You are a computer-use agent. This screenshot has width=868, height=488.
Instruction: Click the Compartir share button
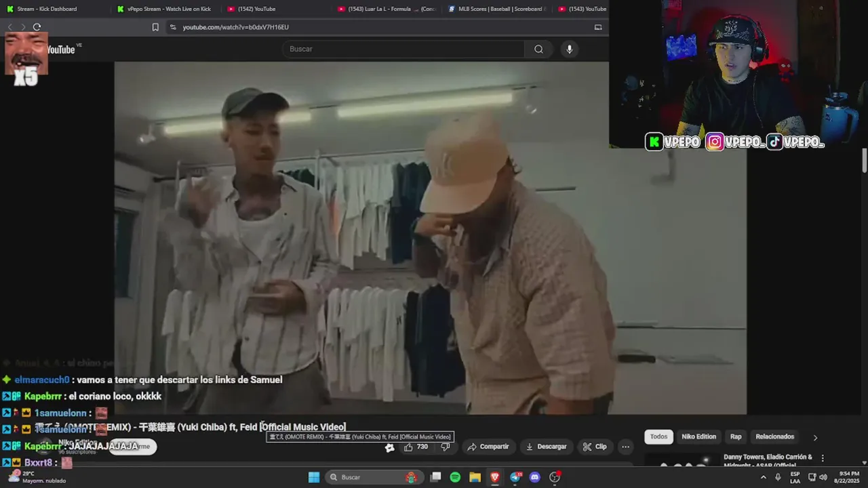pyautogui.click(x=488, y=447)
